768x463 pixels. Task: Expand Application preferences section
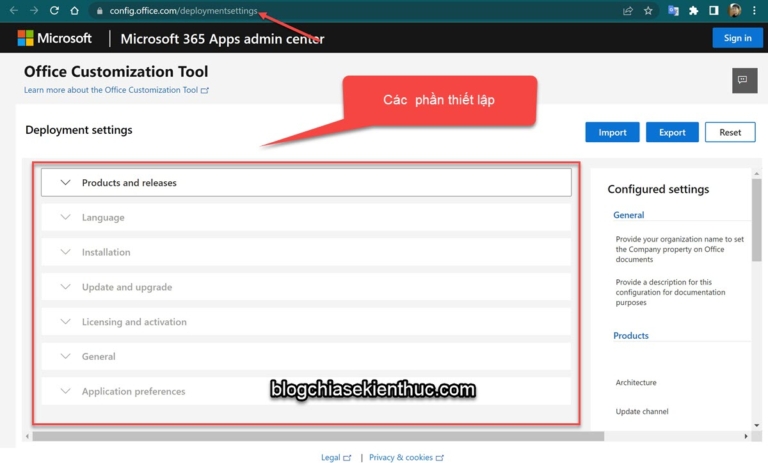[306, 391]
